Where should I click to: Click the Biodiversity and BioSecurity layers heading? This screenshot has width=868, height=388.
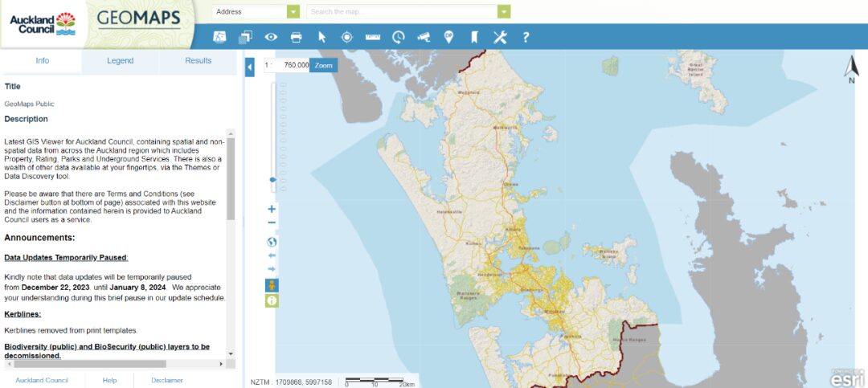pyautogui.click(x=107, y=351)
